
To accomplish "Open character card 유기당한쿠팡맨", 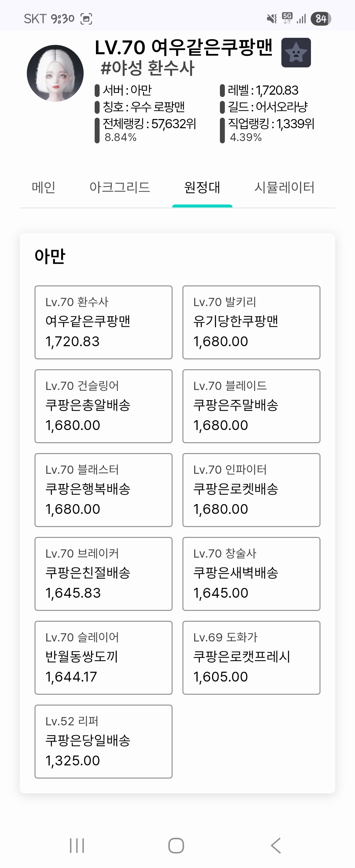I will (251, 322).
